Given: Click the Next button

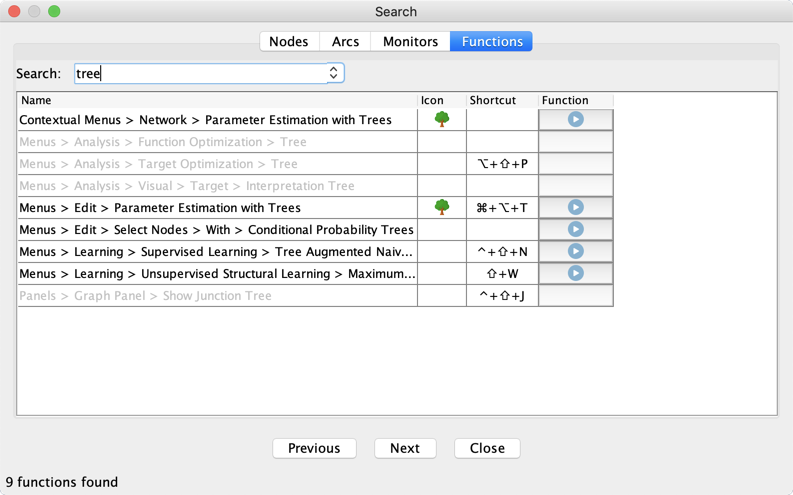Looking at the screenshot, I should coord(405,448).
